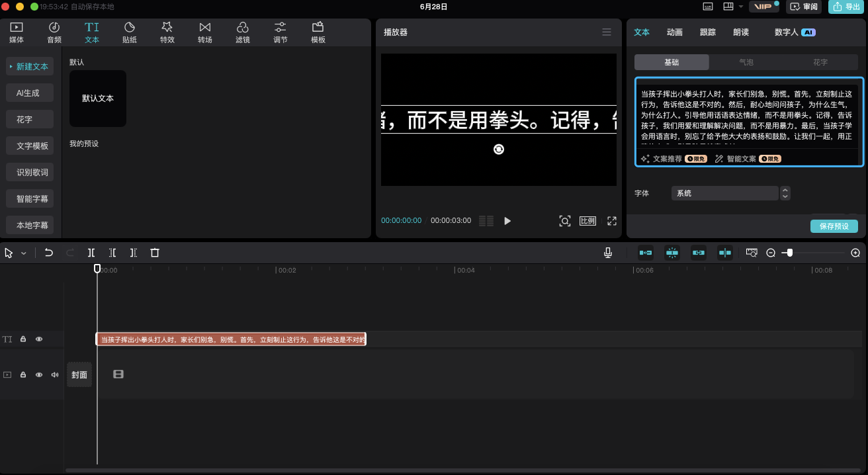Expand the selection tool dropdown arrow
This screenshot has height=475, width=868.
click(x=24, y=253)
